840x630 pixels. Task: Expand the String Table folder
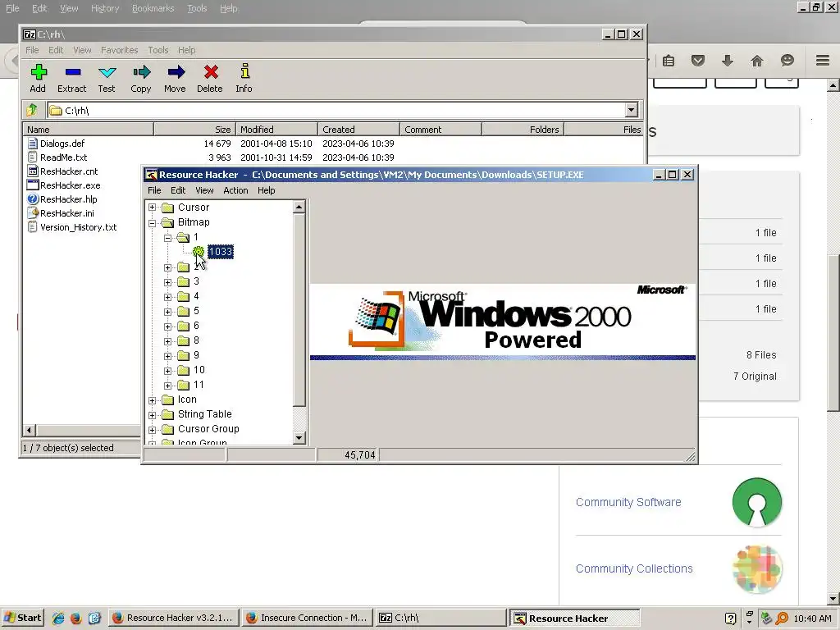coord(152,414)
